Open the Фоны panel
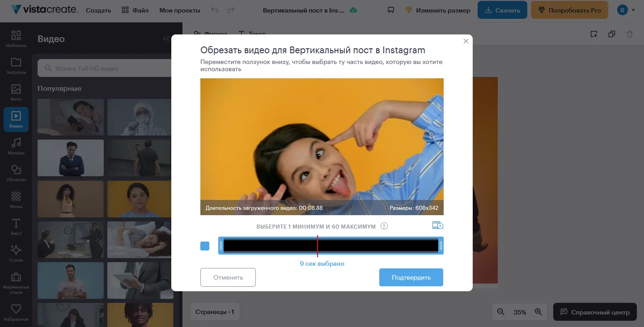Viewport: 644px width, 327px height. tap(16, 200)
